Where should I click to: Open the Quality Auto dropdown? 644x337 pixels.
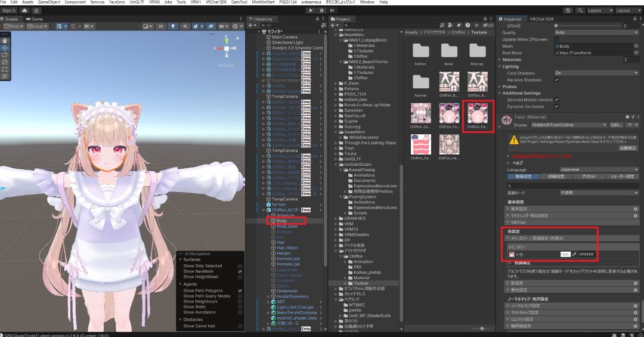597,32
